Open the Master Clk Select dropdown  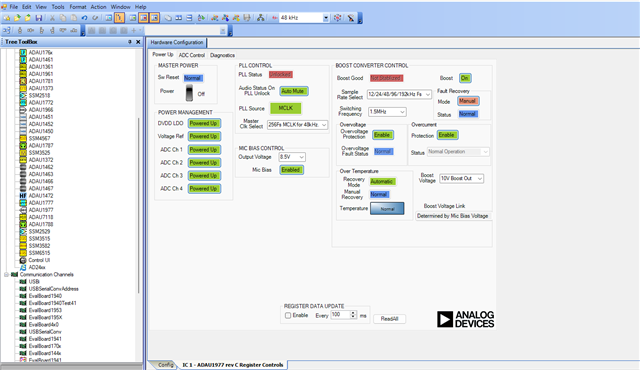pos(297,125)
